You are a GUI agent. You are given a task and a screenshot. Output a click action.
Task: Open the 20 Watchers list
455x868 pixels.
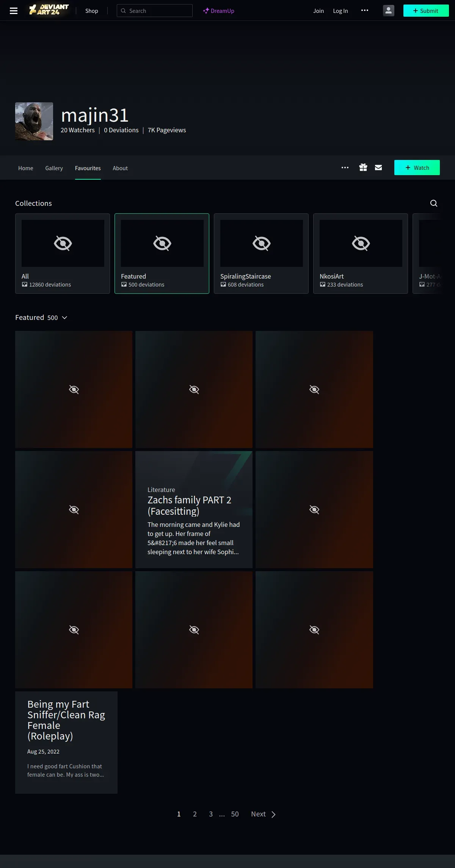[x=78, y=130]
